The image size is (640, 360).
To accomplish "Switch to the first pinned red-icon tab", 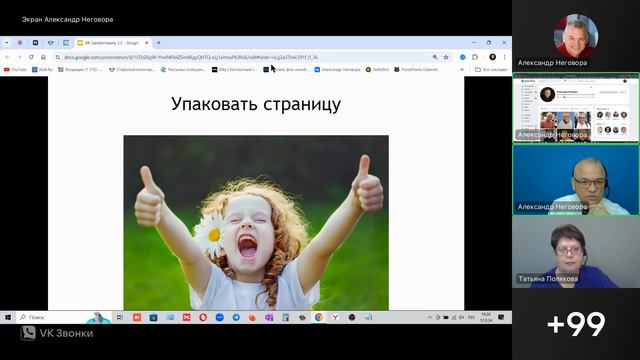I will coord(20,43).
